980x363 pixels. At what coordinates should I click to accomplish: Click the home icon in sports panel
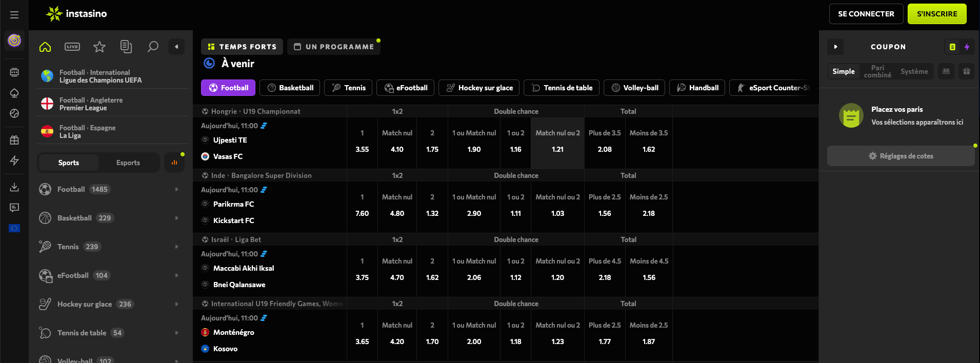pos(45,47)
